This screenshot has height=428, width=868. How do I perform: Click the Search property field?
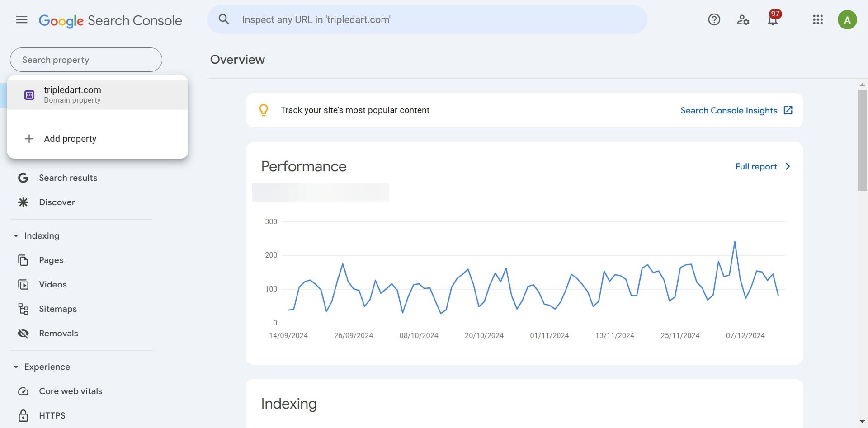click(86, 60)
